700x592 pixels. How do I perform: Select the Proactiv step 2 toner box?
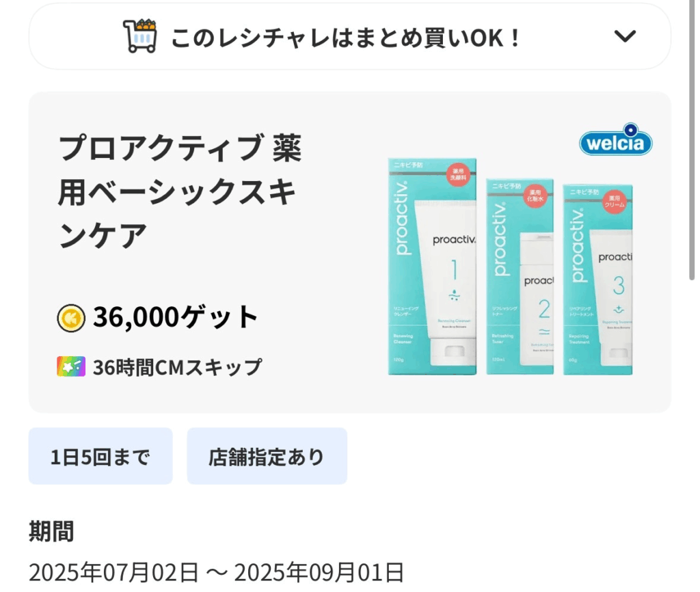[520, 276]
